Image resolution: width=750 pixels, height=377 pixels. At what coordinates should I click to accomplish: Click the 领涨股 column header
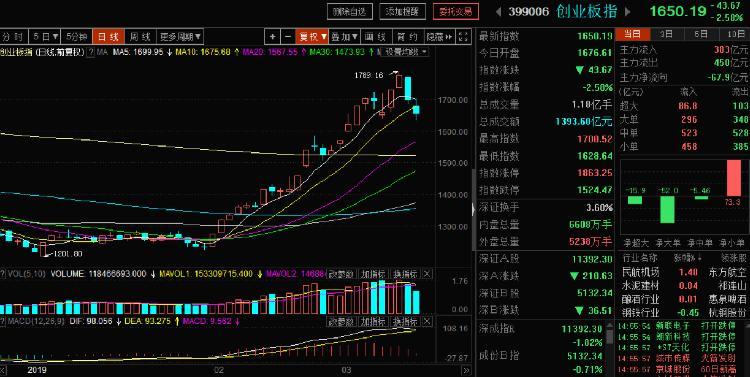click(733, 258)
